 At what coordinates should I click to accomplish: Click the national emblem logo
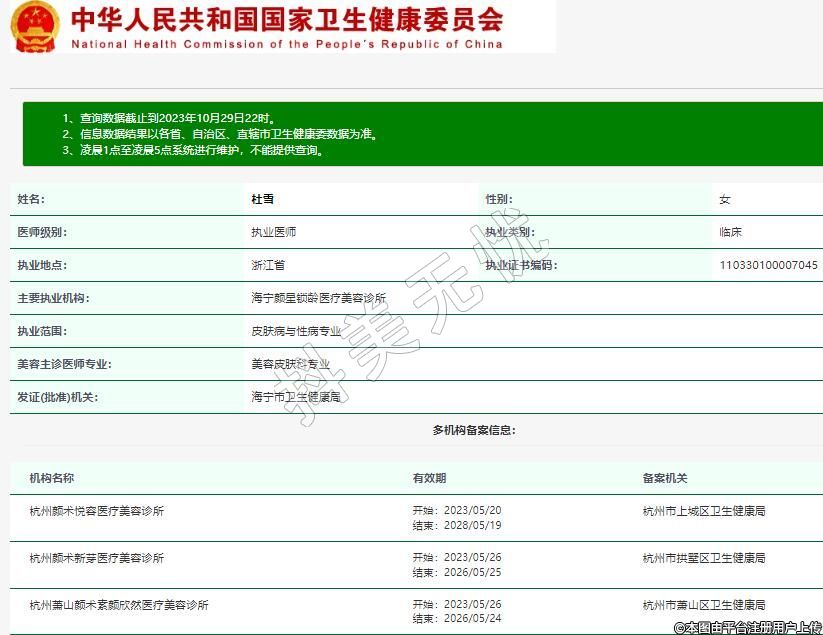36,27
